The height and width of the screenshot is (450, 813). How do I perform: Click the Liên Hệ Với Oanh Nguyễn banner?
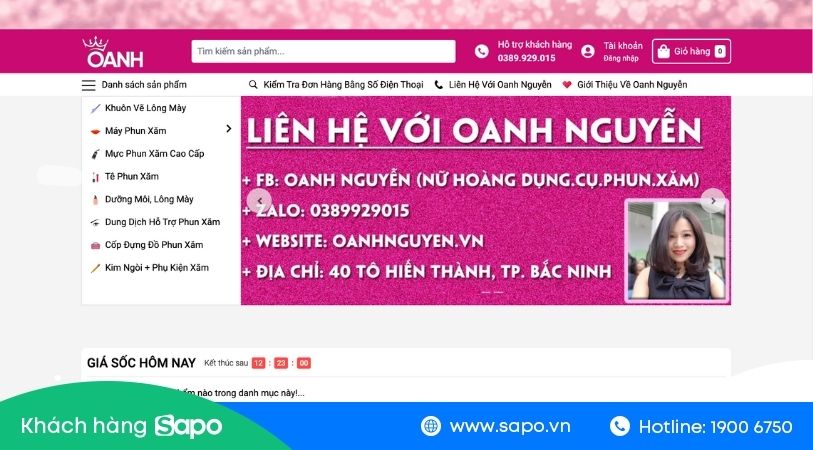pos(486,200)
